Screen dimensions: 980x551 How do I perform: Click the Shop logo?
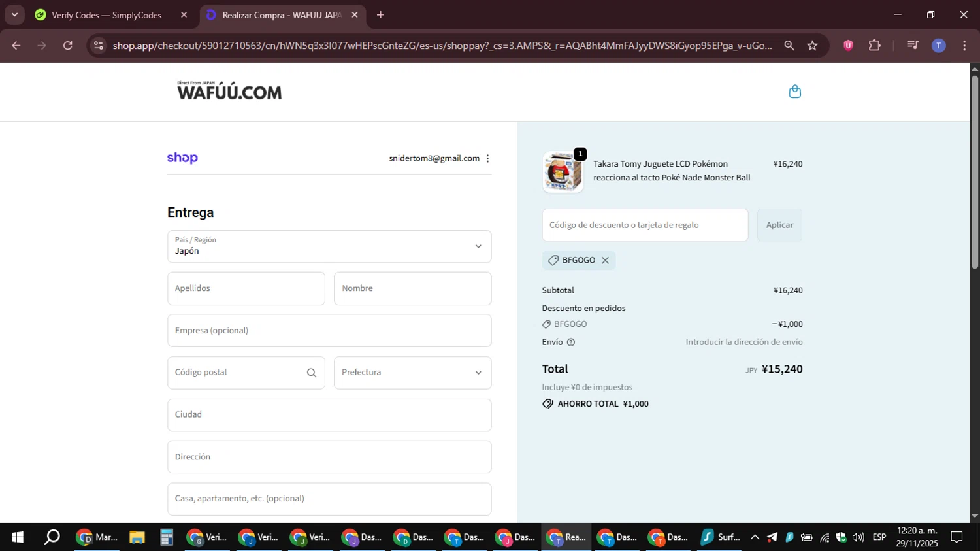(182, 158)
